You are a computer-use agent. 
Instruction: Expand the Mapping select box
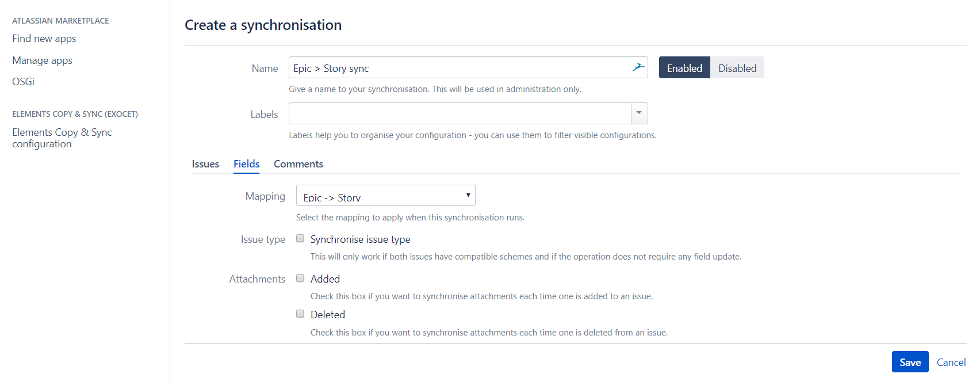(x=385, y=196)
